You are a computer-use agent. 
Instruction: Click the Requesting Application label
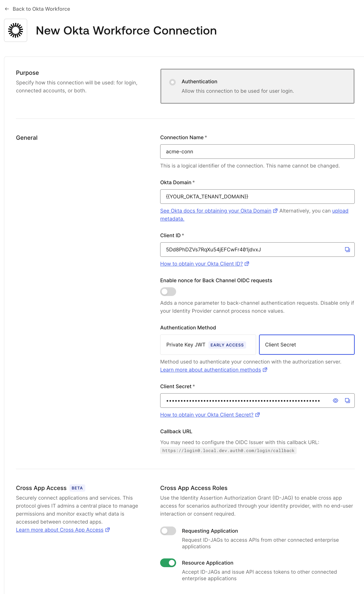[x=210, y=531]
